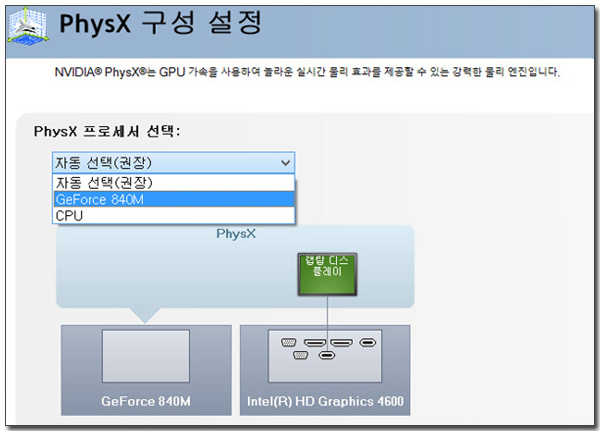Click the blank GPU panel above GeForce 840M caption
Viewport: 600px width, 431px height.
[x=146, y=355]
